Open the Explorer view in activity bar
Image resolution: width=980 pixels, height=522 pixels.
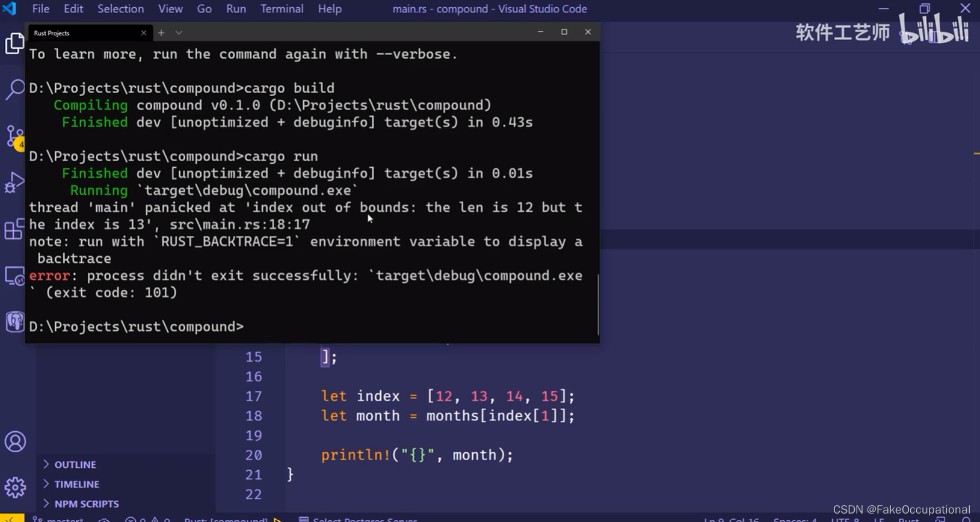pos(14,44)
